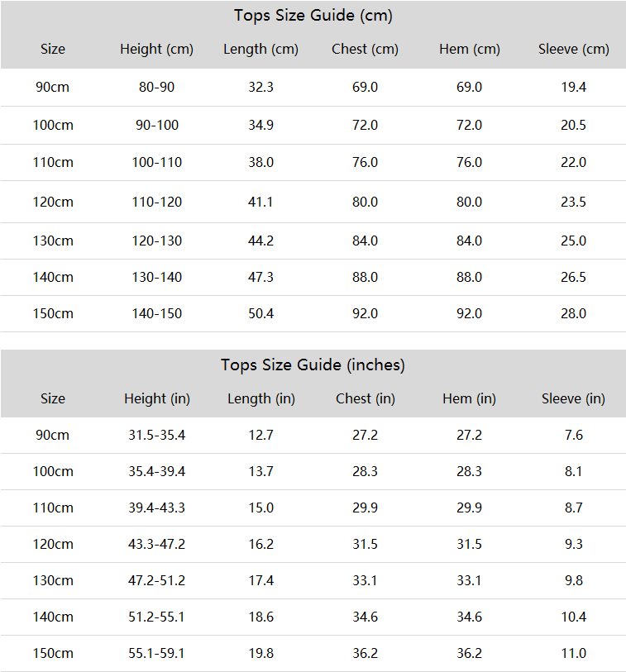Select the Sleeve (cm) column header
626x672 pixels.
[574, 50]
